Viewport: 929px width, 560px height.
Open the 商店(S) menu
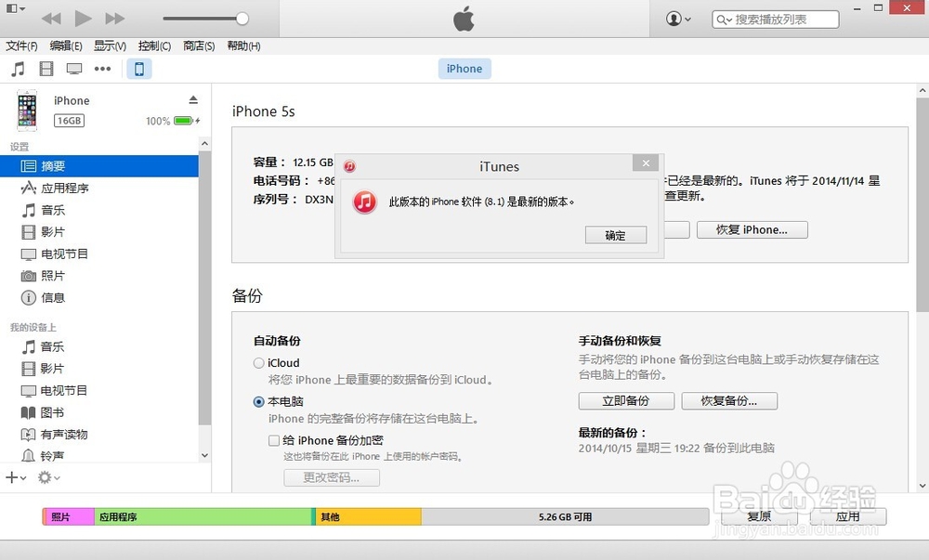click(x=199, y=46)
